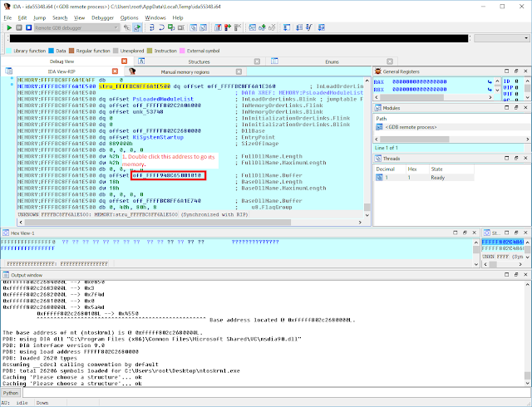The image size is (532, 407).
Task: Click the add breakpoint icon with green plus
Action: click(x=228, y=27)
